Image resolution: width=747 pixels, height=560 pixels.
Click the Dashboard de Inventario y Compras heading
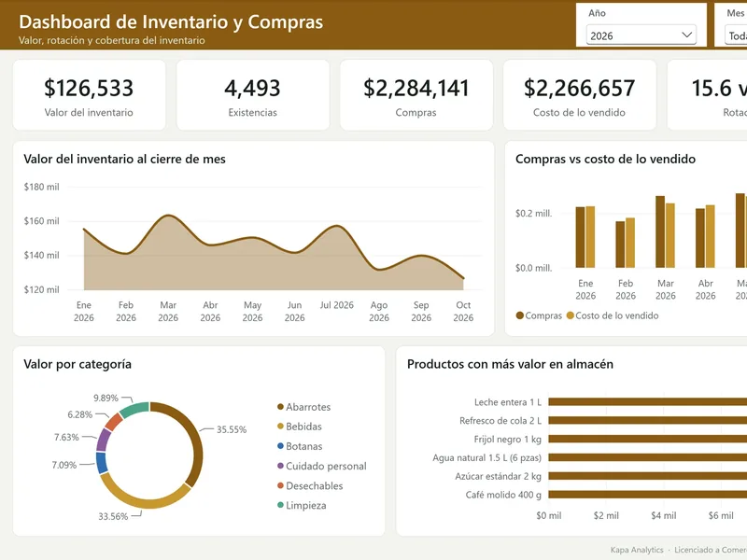pyautogui.click(x=171, y=21)
